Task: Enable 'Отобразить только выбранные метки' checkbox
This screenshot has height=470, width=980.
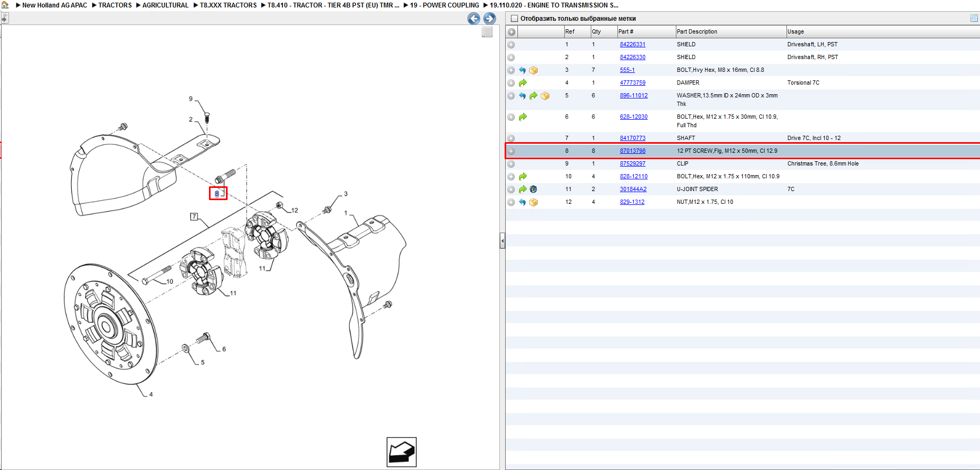Action: (514, 19)
